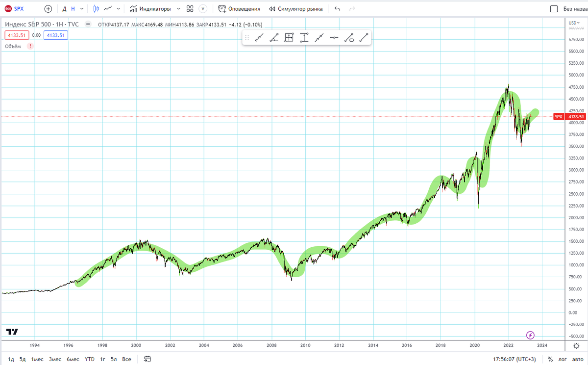This screenshot has height=365, width=588.
Task: Open the USD currency dropdown
Action: click(574, 23)
